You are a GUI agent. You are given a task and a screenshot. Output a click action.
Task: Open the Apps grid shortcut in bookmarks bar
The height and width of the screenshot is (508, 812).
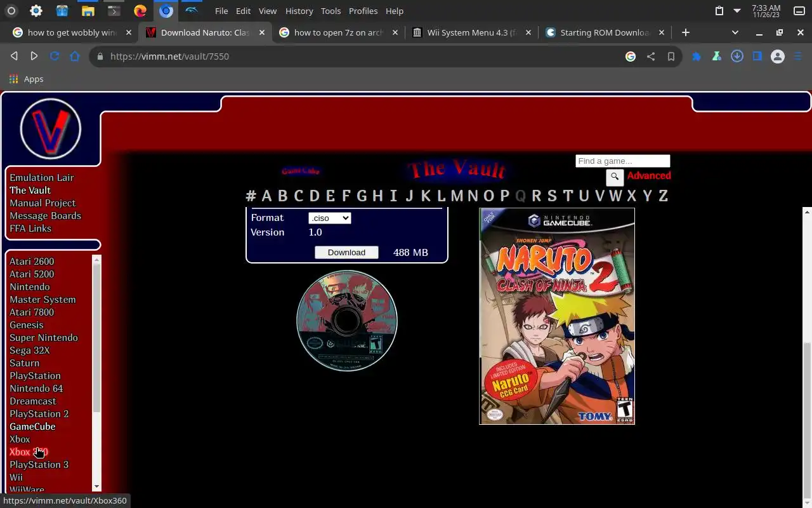click(26, 79)
